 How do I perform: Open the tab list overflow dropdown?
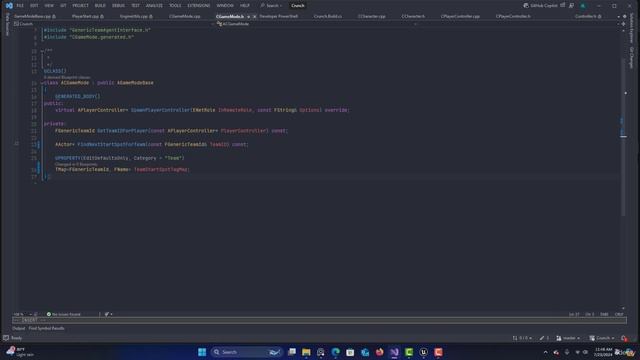(x=618, y=17)
